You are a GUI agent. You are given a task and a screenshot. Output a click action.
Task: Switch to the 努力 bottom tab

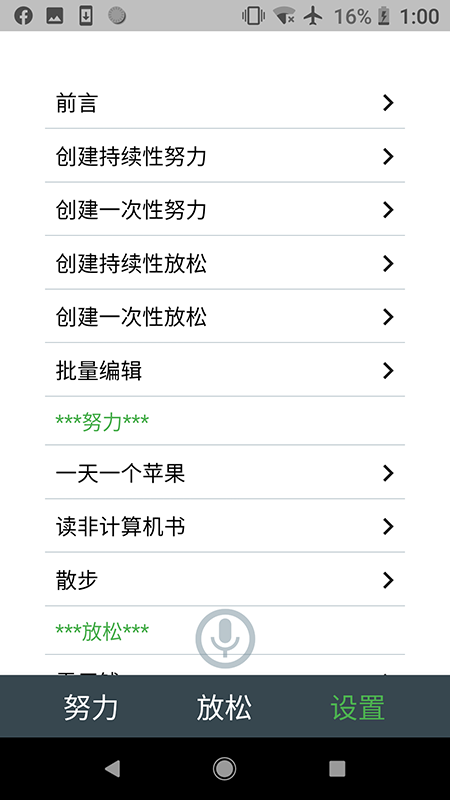pyautogui.click(x=91, y=707)
